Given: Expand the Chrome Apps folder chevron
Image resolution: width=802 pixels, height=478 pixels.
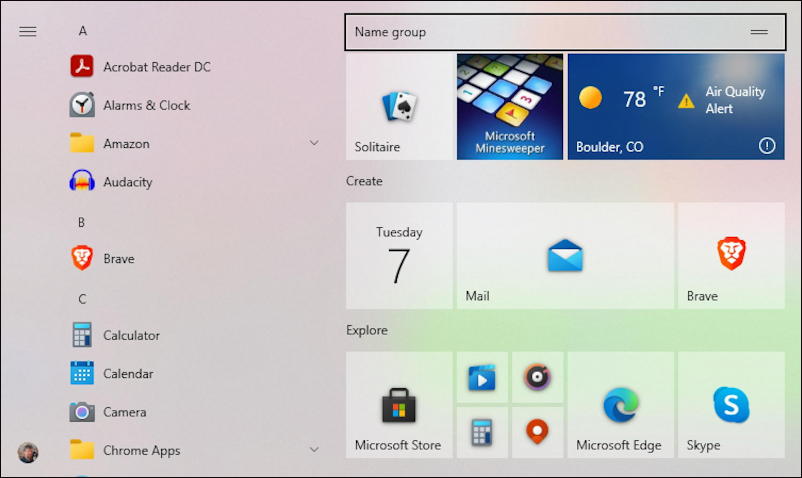Looking at the screenshot, I should click(314, 449).
